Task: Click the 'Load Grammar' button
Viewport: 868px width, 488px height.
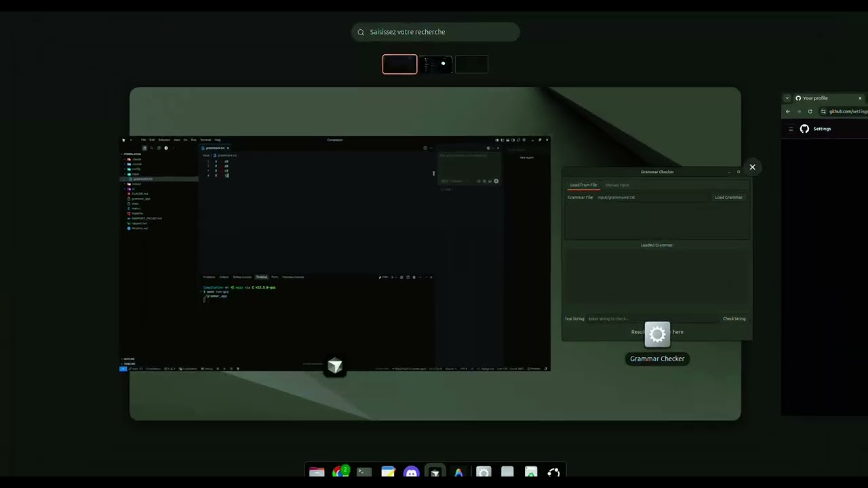Action: pos(729,197)
